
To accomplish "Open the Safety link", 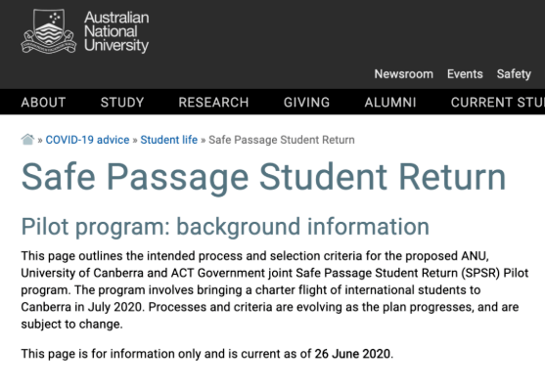I will point(514,74).
